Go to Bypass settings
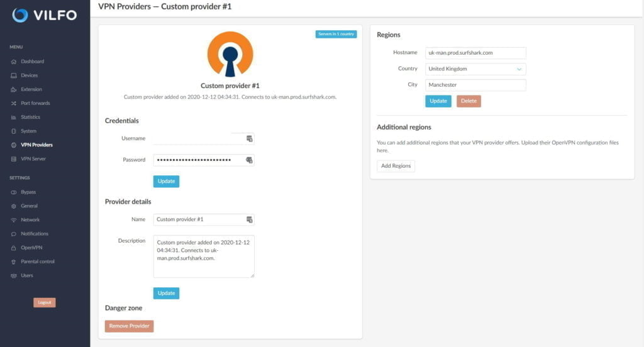This screenshot has width=644, height=347. click(28, 192)
